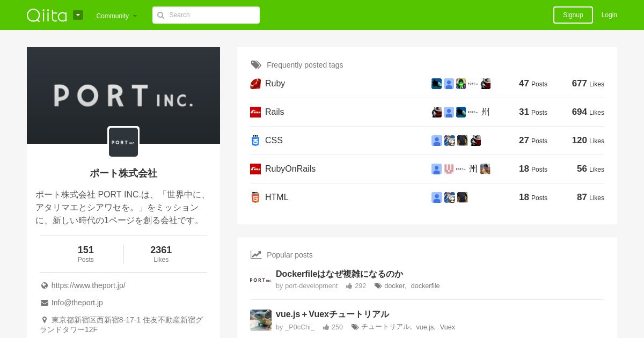Image resolution: width=644 pixels, height=338 pixels.
Task: Open author port-development profile
Action: point(311,286)
